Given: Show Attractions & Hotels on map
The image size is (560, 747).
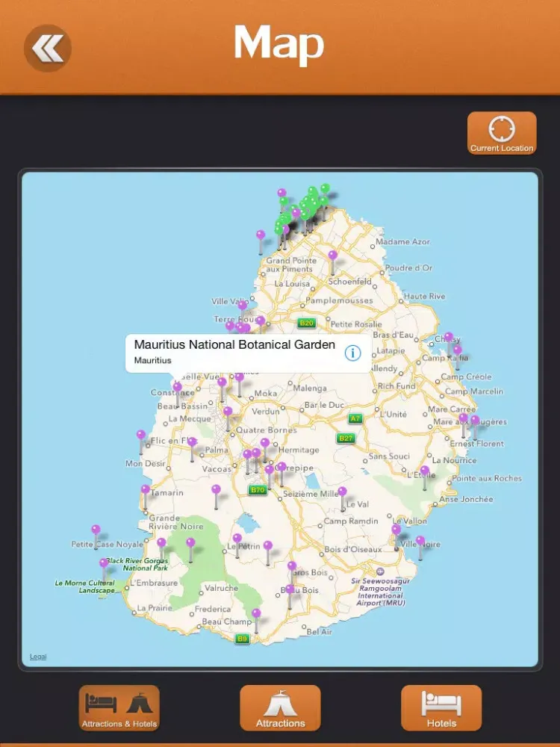Looking at the screenshot, I should 119,707.
